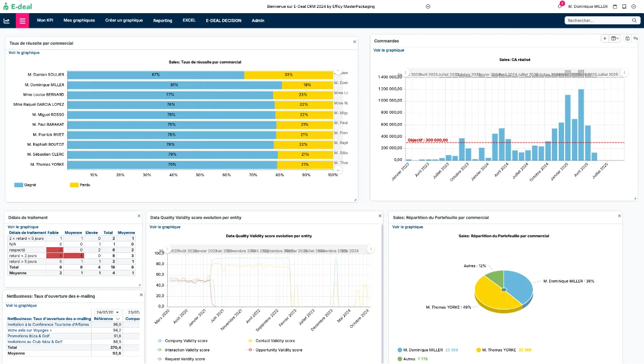Click the right zoom handle on the CA réalisé chart
Viewport: 644px width, 364px height.
(624, 73)
